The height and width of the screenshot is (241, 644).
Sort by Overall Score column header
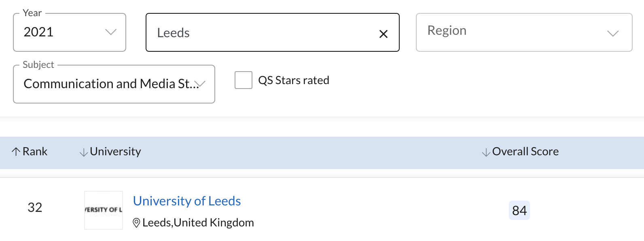[x=525, y=152]
